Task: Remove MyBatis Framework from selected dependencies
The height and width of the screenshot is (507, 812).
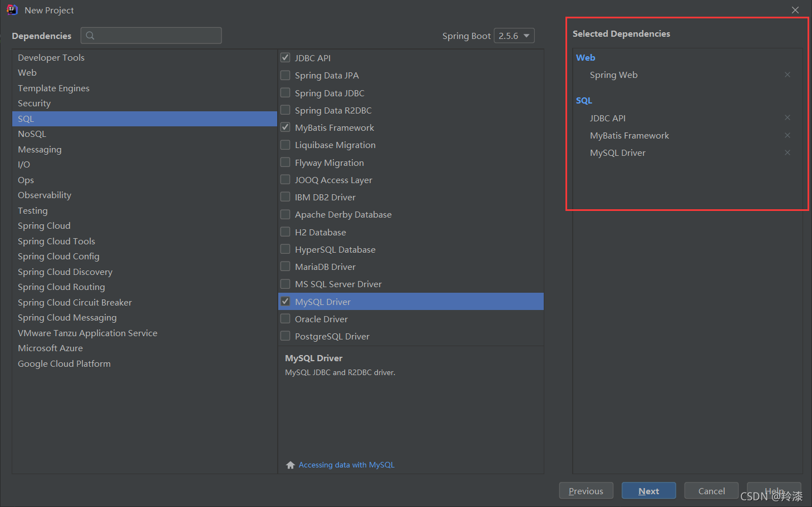Action: [788, 135]
